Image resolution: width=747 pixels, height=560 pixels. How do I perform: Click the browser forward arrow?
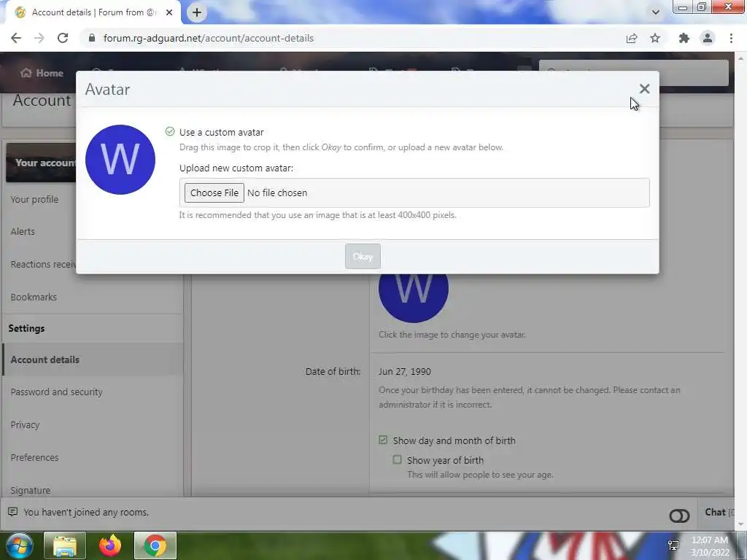point(39,38)
